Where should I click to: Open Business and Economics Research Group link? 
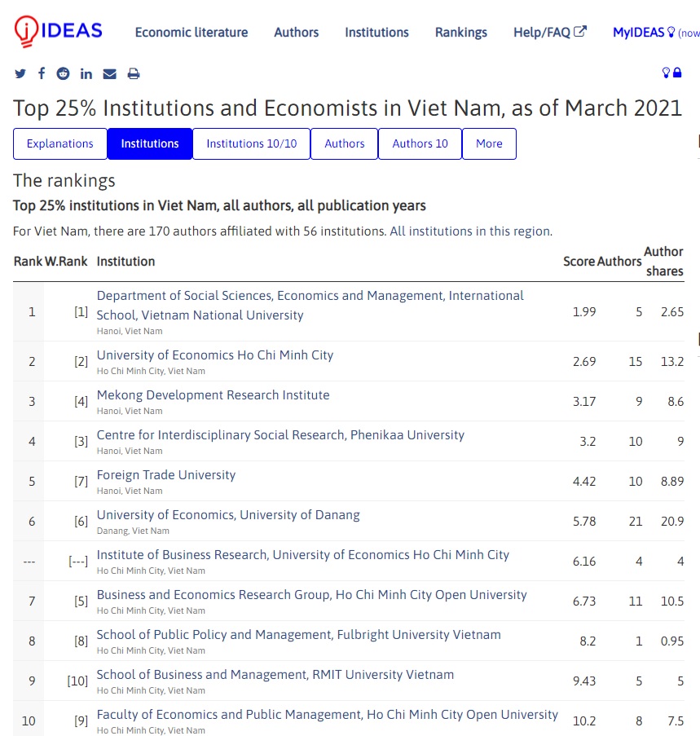point(311,595)
